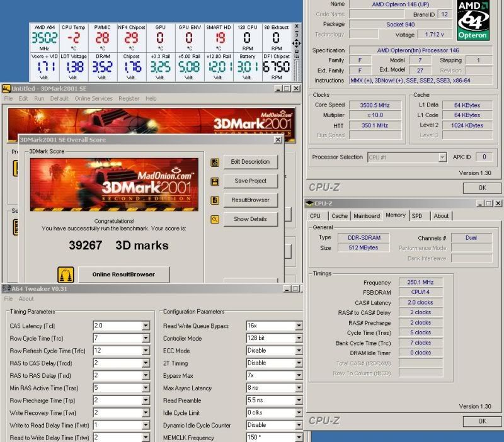
Task: Open the Run menu in 3DMark2001 SE
Action: (39, 98)
